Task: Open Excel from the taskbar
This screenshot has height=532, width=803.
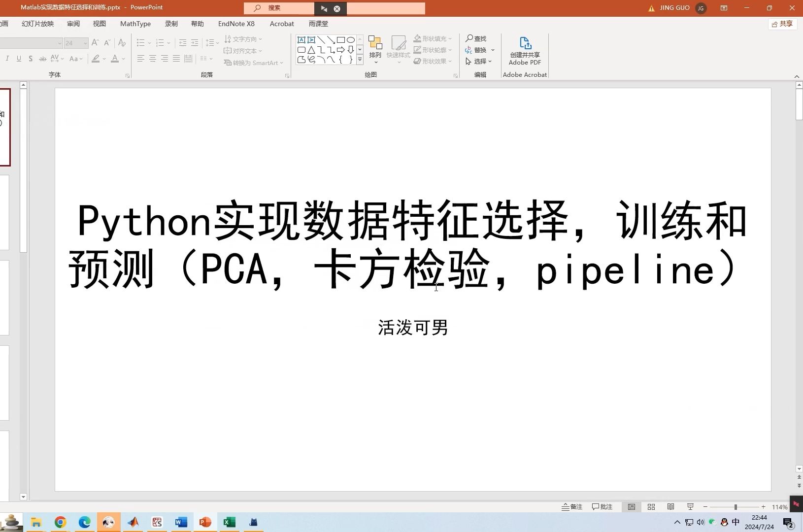Action: coord(230,522)
